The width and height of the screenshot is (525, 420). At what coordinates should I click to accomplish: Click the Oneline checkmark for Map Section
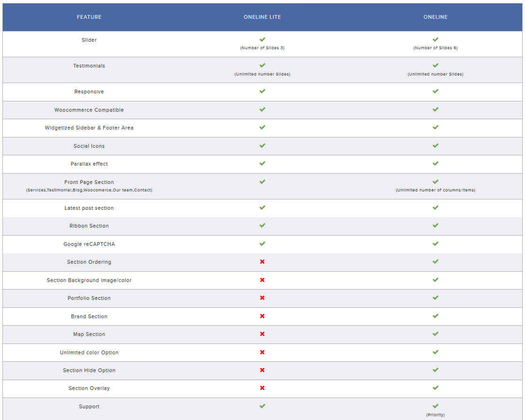[435, 334]
